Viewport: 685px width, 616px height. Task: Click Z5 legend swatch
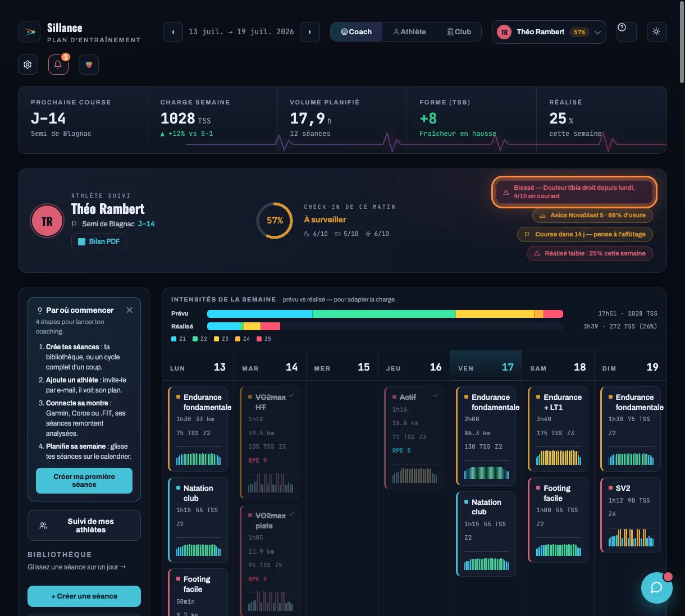[259, 339]
